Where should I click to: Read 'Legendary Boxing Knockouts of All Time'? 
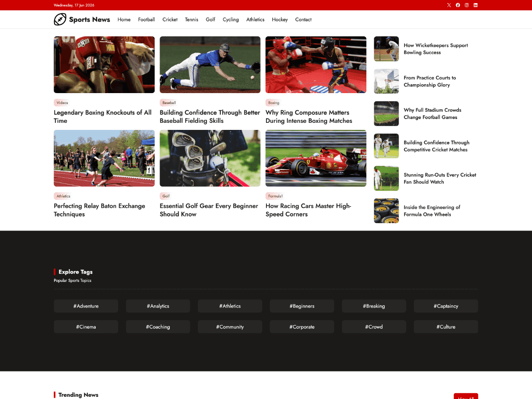click(x=103, y=117)
